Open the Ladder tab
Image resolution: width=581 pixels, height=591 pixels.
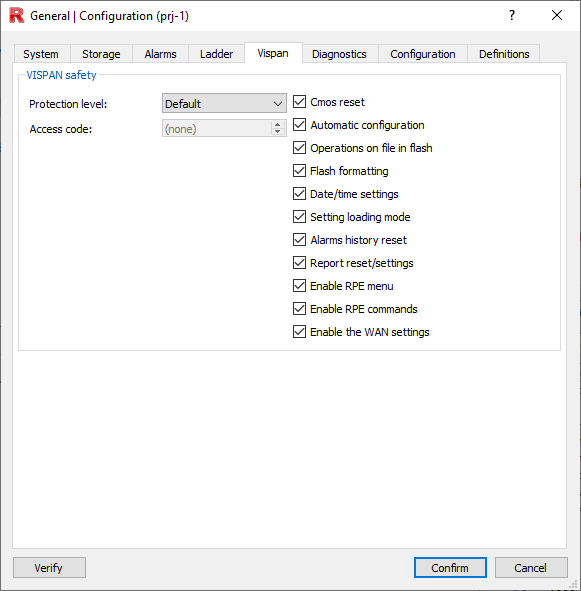(216, 54)
